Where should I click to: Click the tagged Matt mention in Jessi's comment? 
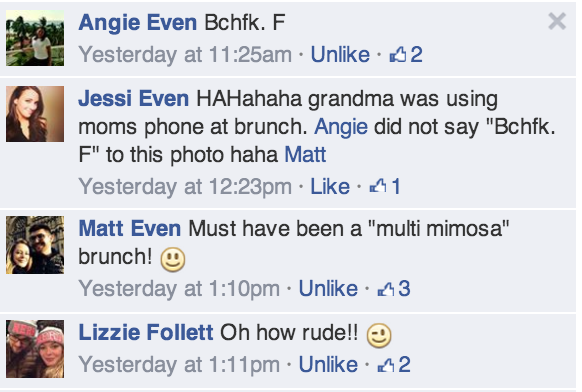(305, 154)
